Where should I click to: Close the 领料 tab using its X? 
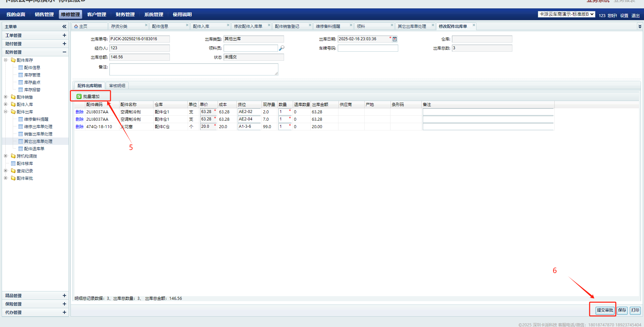pyautogui.click(x=392, y=25)
